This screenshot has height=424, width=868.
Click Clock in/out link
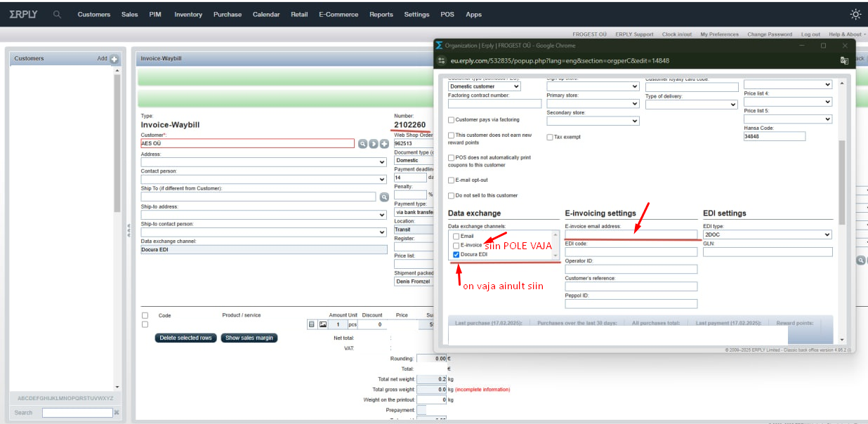(677, 34)
